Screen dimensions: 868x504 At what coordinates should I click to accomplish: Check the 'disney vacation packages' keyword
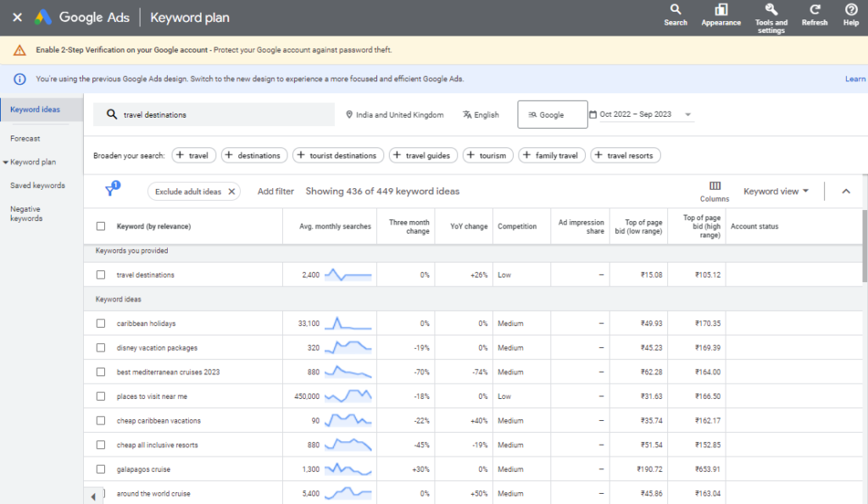100,348
